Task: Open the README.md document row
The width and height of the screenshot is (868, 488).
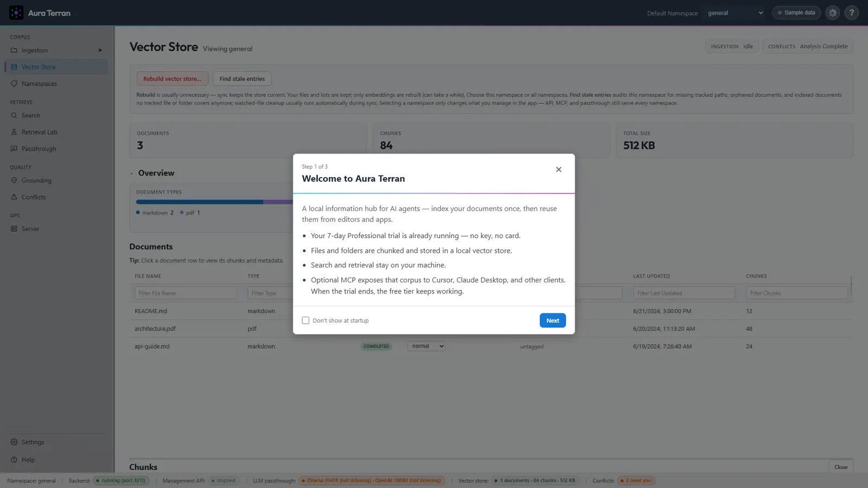Action: point(490,311)
